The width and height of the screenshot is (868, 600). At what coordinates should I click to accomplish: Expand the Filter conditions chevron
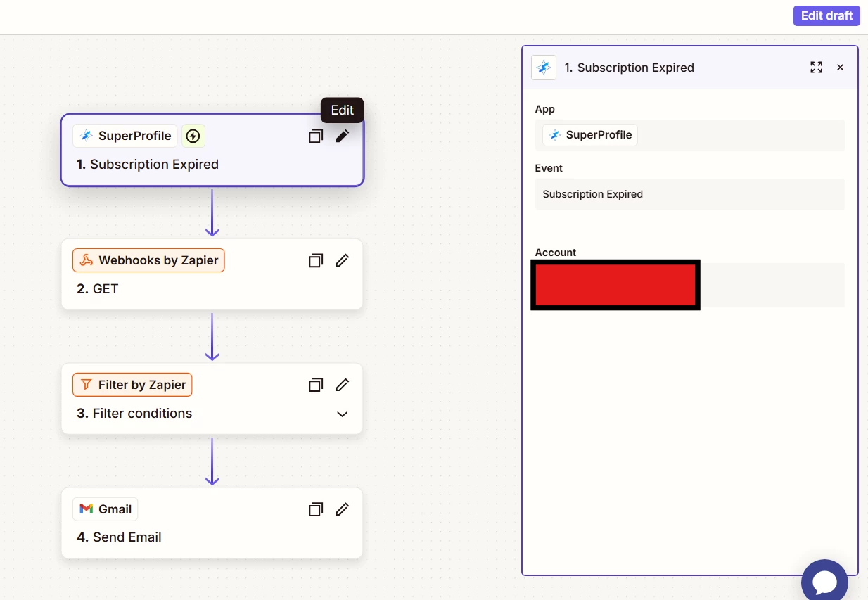[x=343, y=414]
